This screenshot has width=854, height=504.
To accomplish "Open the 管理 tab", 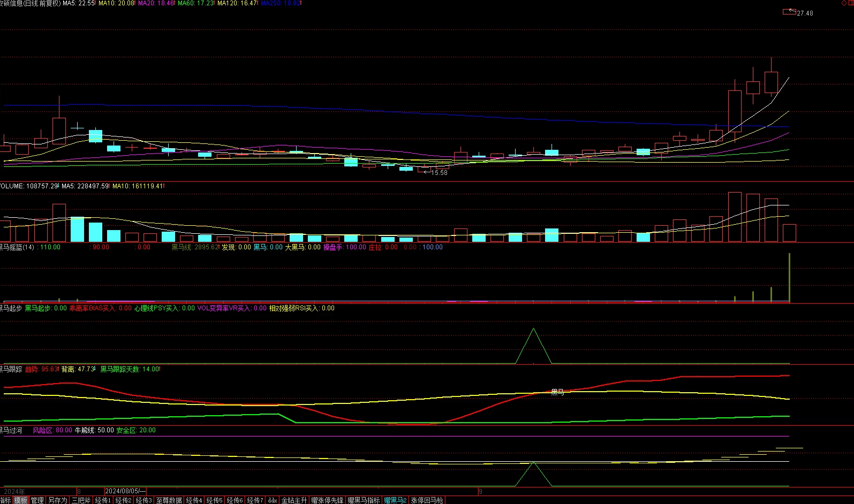I will [37, 500].
